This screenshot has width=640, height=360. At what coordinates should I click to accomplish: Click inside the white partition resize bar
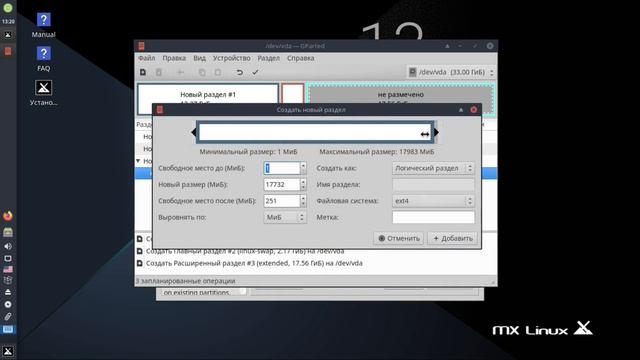click(315, 132)
